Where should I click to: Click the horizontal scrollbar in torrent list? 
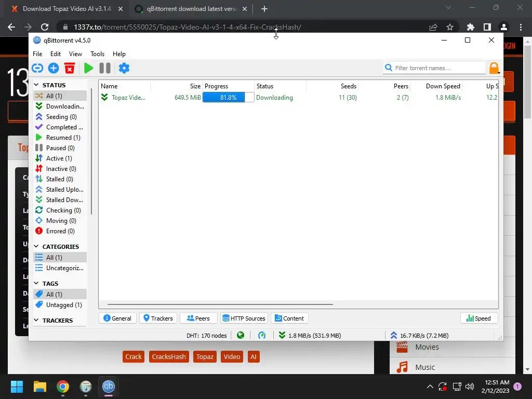coord(220,304)
